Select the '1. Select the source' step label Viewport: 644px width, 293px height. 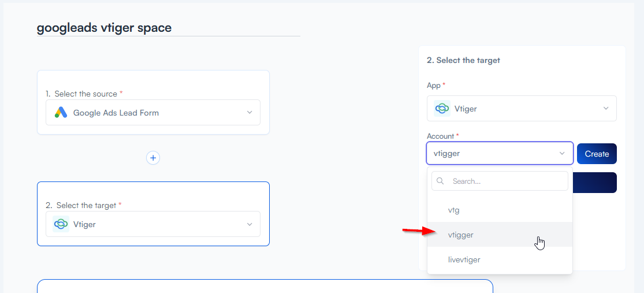click(x=84, y=94)
